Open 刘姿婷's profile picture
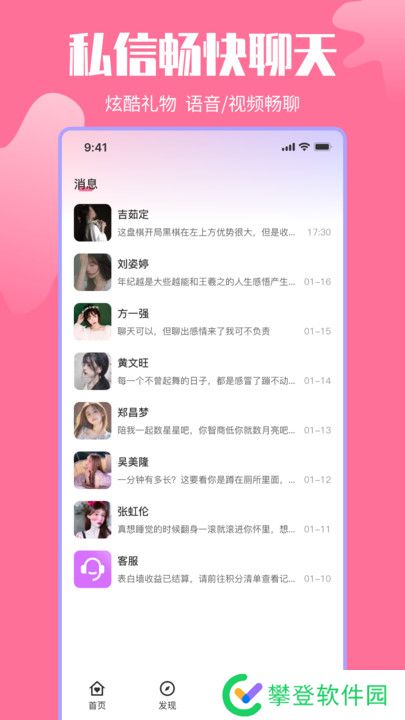The width and height of the screenshot is (405, 720). tap(92, 272)
